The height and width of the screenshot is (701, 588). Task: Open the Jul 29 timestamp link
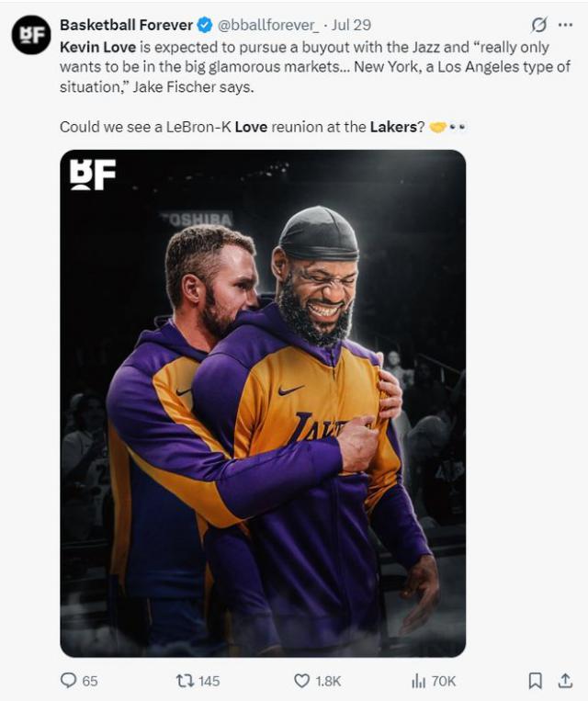click(352, 25)
